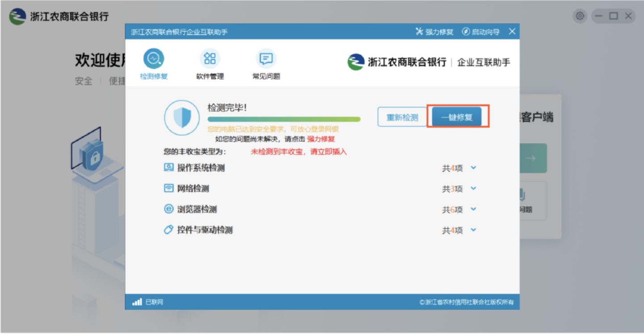
Task: Open settings gear in the main window
Action: pos(580,16)
